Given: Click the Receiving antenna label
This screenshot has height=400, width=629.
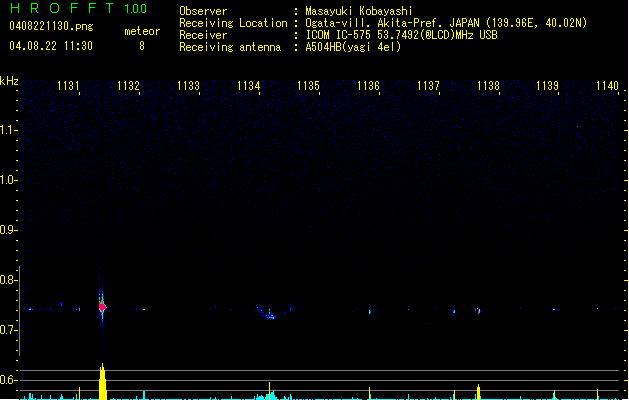Looking at the screenshot, I should (x=230, y=47).
